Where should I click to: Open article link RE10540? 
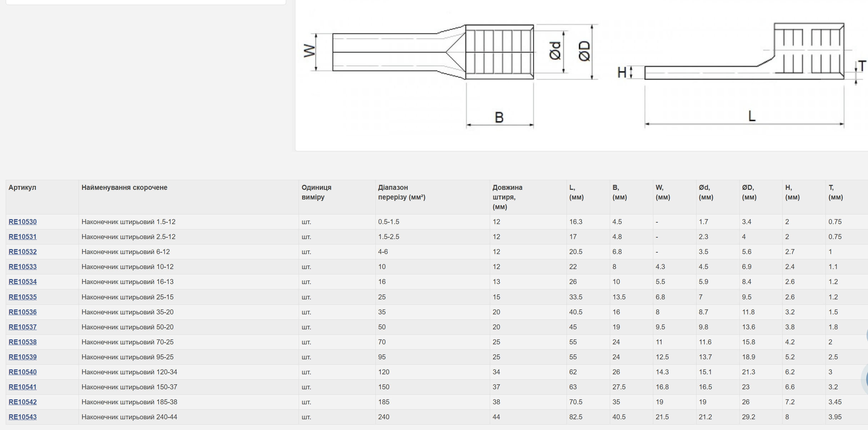coord(23,372)
